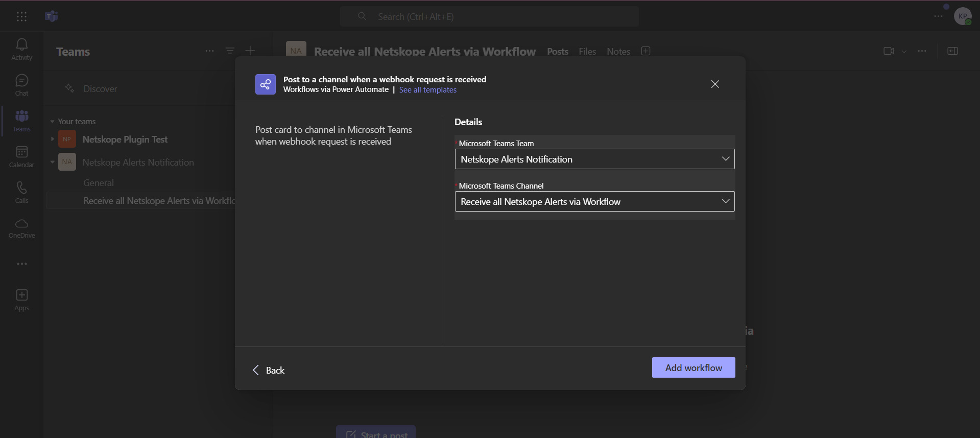Open the channel info pane icon
Viewport: 980px width, 438px height.
click(x=952, y=51)
